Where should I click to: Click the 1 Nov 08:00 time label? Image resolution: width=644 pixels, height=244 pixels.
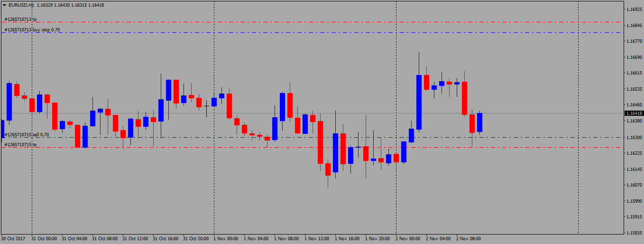tap(286, 239)
